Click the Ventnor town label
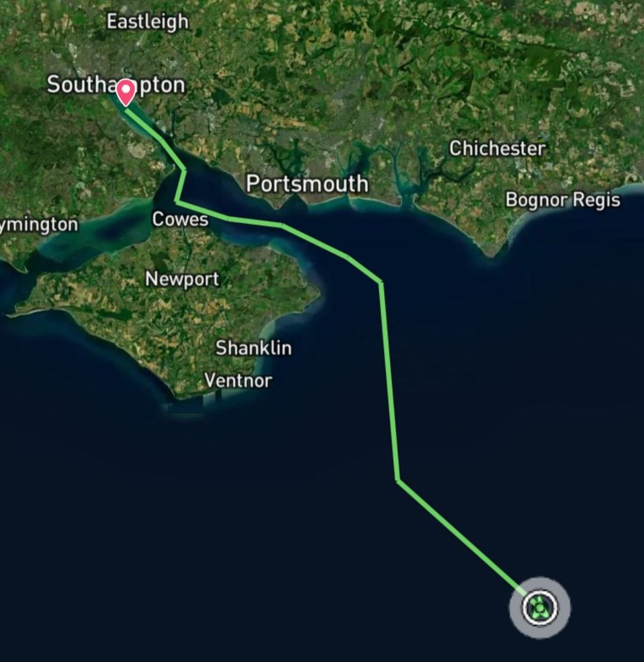 (x=238, y=381)
